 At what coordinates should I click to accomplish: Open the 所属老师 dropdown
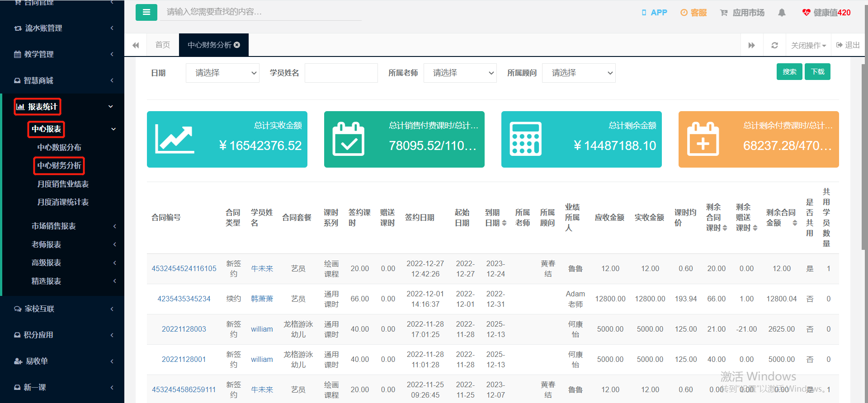(460, 73)
